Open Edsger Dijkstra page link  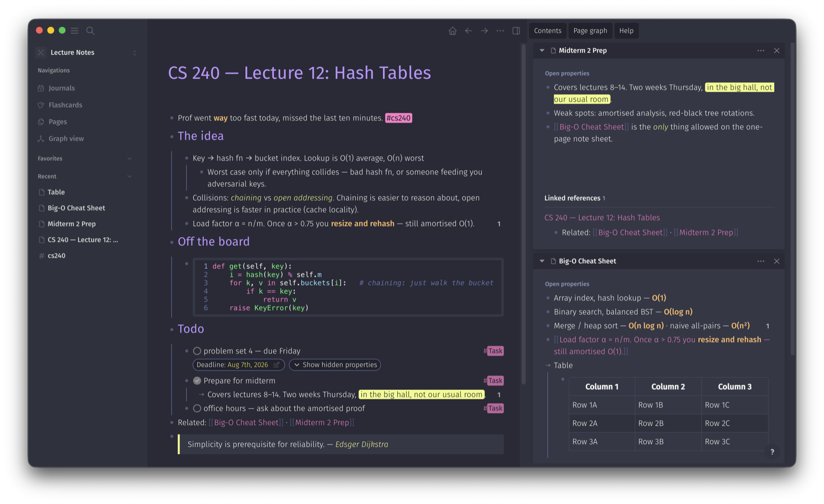tap(362, 445)
